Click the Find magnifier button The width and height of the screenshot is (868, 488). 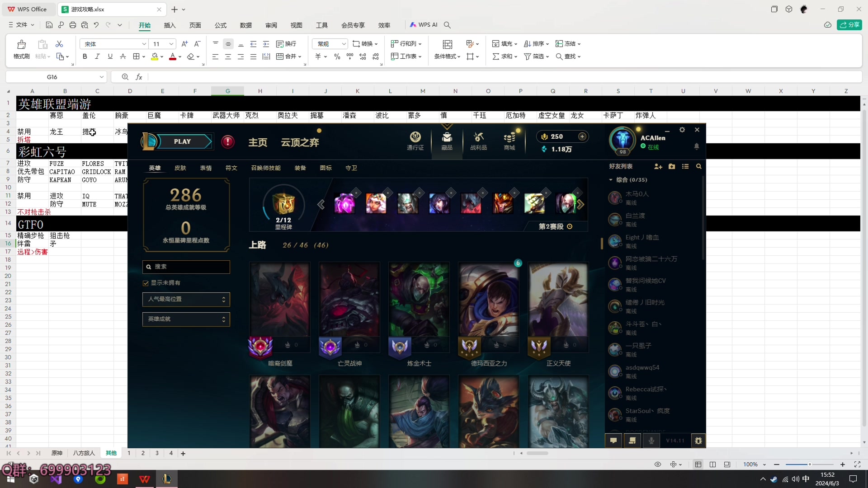(568, 56)
